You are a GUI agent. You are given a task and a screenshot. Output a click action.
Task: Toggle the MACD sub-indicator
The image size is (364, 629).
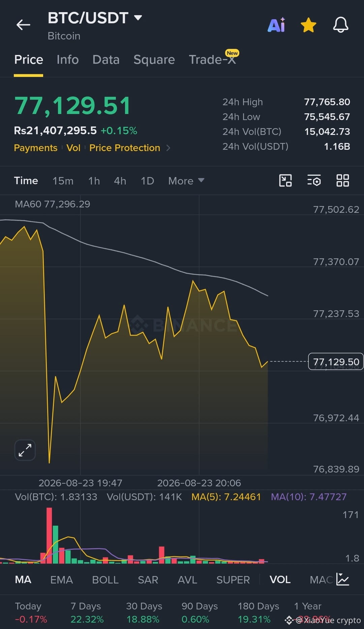click(x=321, y=580)
